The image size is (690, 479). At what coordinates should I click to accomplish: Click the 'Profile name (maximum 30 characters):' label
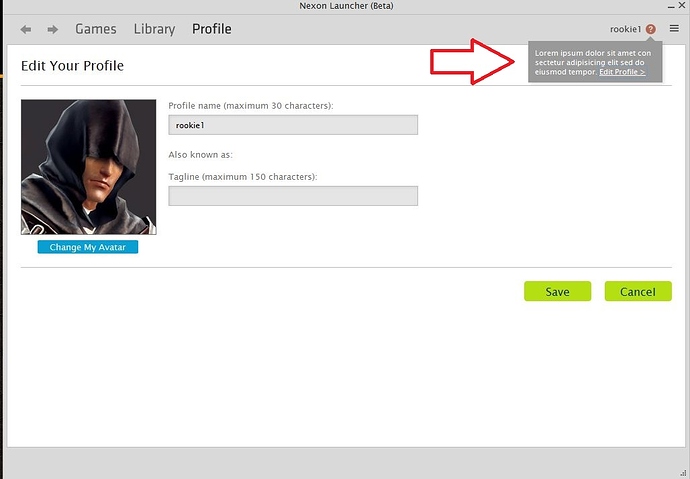point(251,106)
